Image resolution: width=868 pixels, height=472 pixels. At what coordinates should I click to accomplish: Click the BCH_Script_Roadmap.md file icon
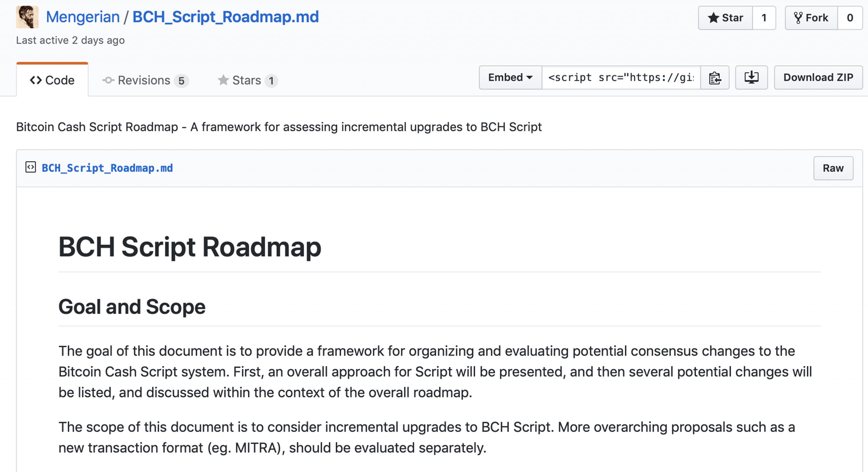click(31, 167)
